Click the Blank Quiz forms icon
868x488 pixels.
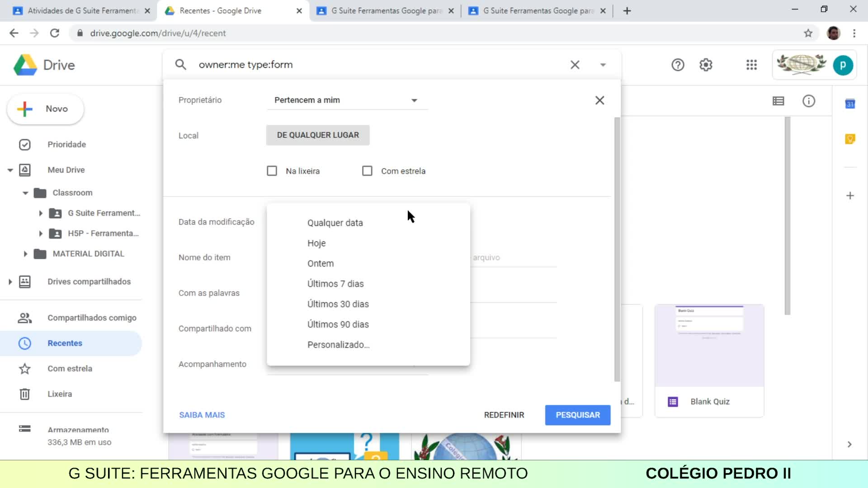pyautogui.click(x=673, y=402)
